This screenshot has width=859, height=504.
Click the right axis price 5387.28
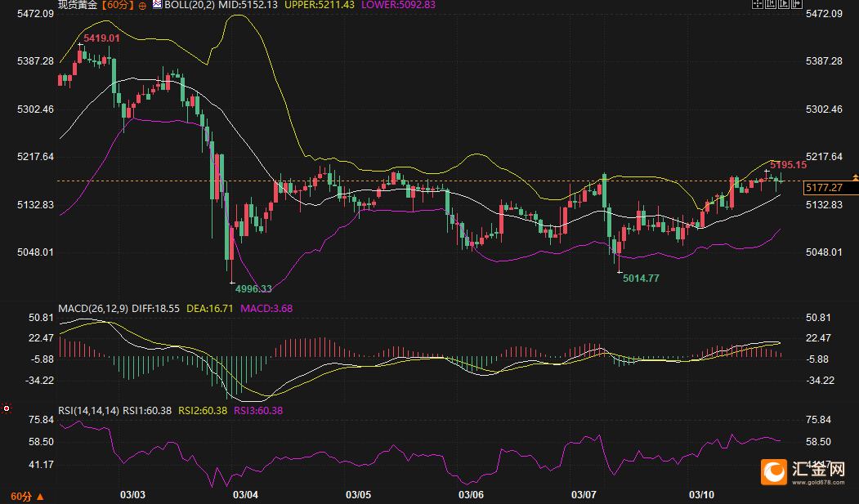tap(824, 61)
